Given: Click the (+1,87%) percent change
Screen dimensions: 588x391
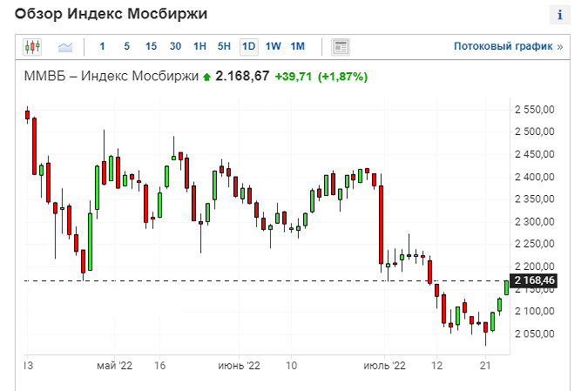Looking at the screenshot, I should (x=342, y=77).
